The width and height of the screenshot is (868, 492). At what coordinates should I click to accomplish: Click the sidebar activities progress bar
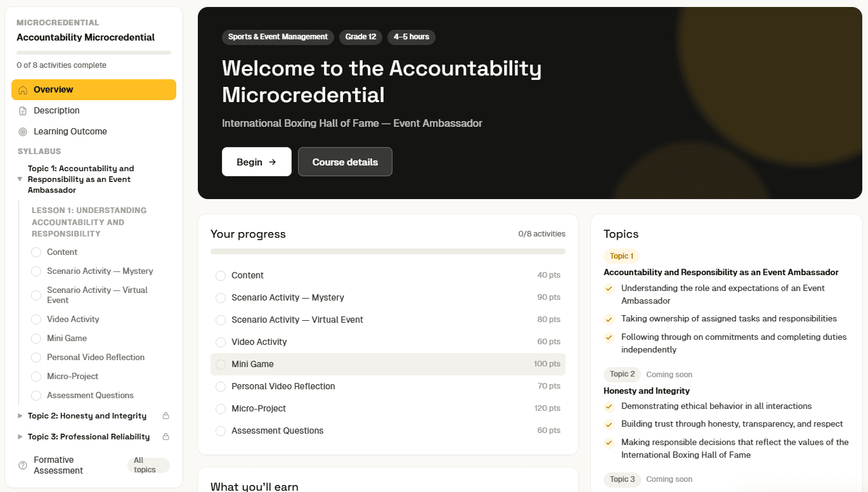tap(94, 53)
